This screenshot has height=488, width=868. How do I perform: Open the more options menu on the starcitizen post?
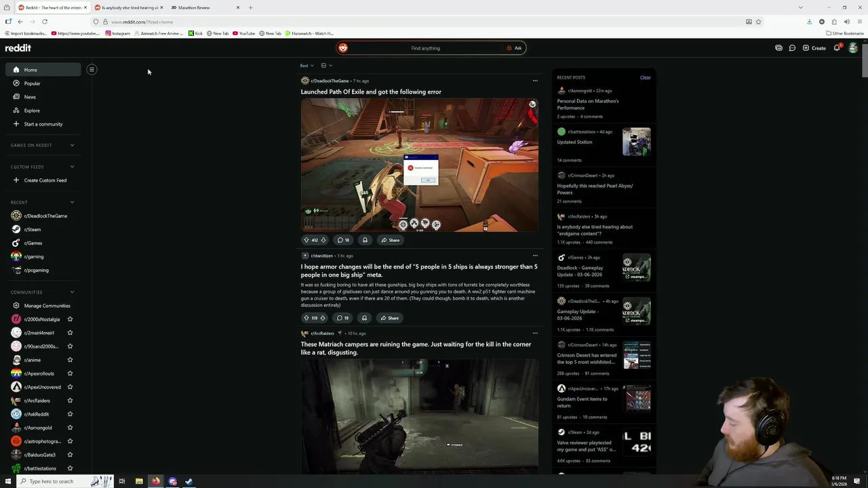click(x=535, y=256)
